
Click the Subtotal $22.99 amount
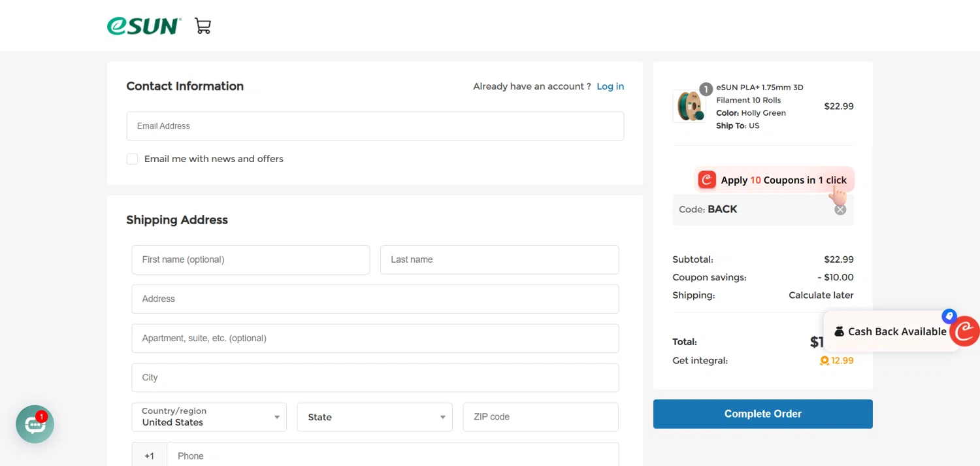pyautogui.click(x=839, y=259)
